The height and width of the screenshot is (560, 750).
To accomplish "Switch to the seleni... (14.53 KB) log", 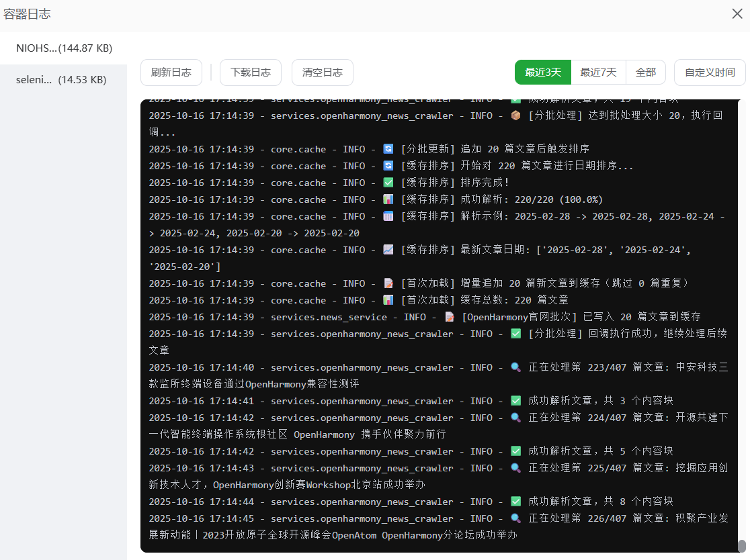I will coord(61,80).
